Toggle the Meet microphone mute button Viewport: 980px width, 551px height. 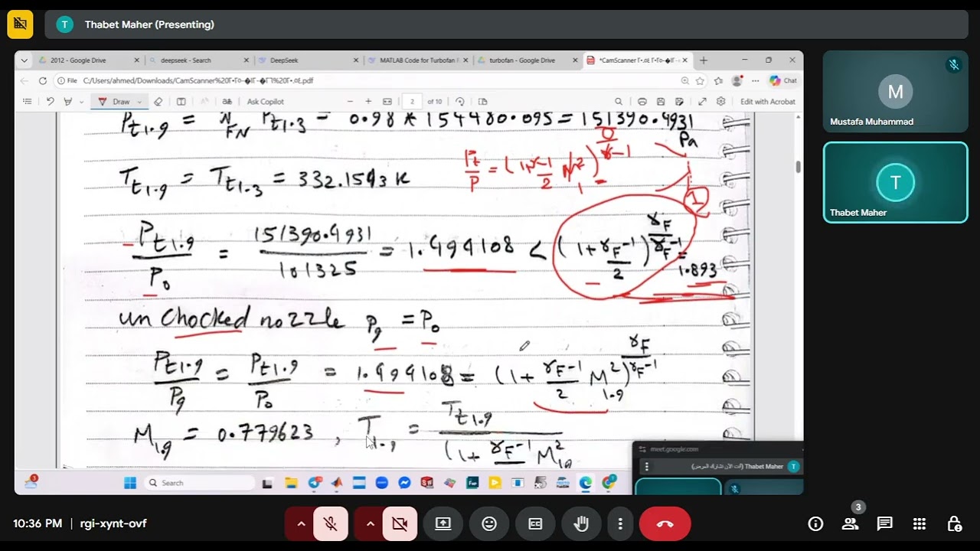tap(331, 524)
